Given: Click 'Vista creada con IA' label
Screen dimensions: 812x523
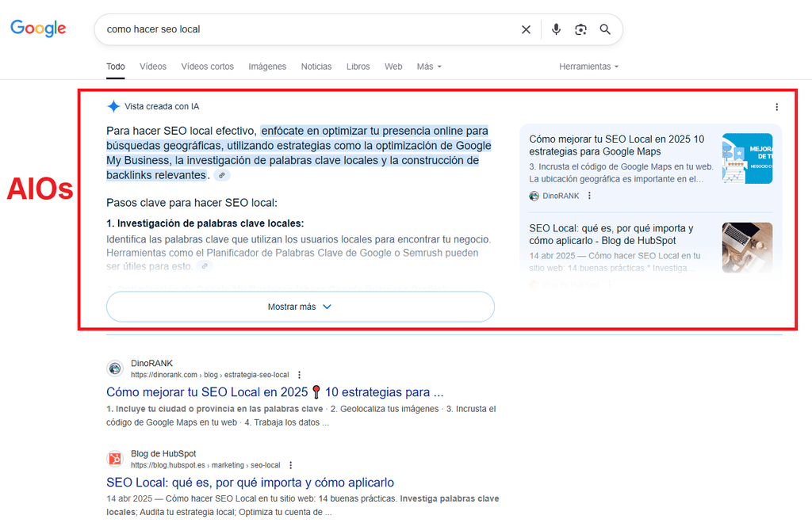Looking at the screenshot, I should click(x=162, y=106).
